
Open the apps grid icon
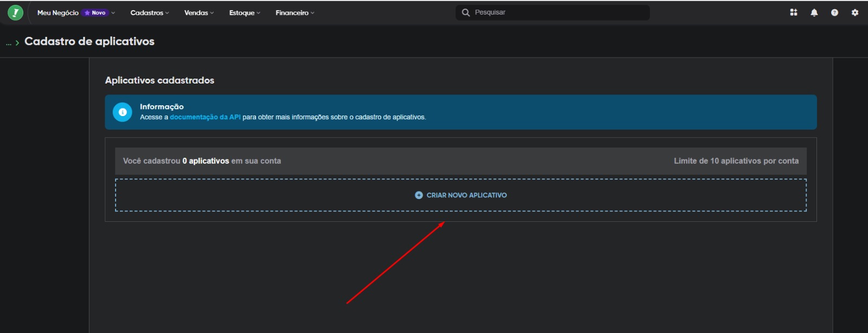pyautogui.click(x=794, y=12)
